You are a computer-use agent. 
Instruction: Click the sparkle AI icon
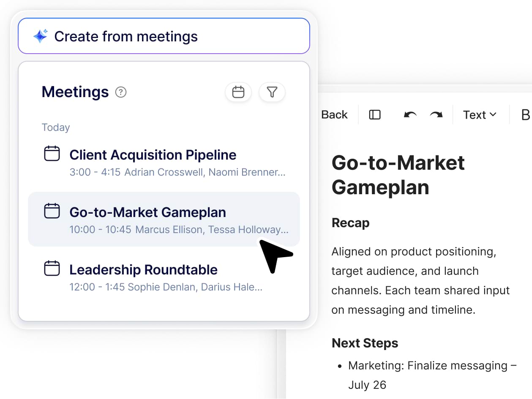pos(41,36)
